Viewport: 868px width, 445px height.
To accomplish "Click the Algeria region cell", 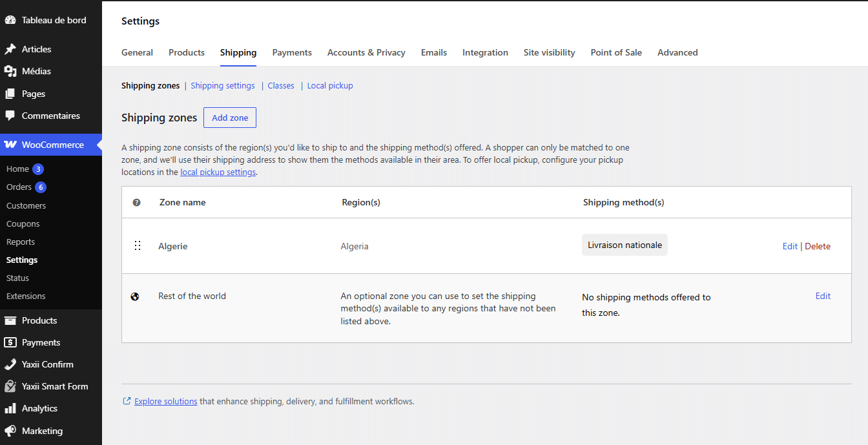I will (355, 246).
